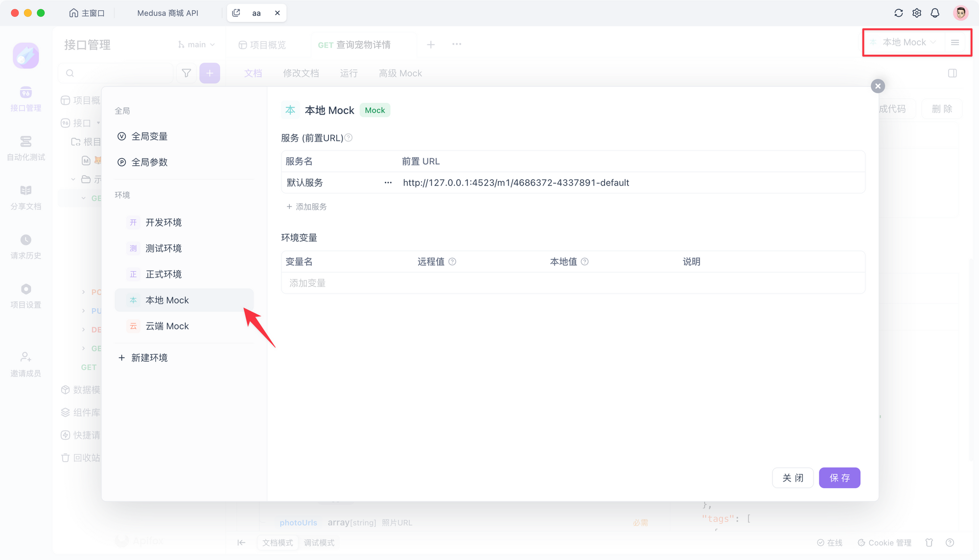Select 全局参数 in the dialog
The width and height of the screenshot is (979, 560).
185,163
